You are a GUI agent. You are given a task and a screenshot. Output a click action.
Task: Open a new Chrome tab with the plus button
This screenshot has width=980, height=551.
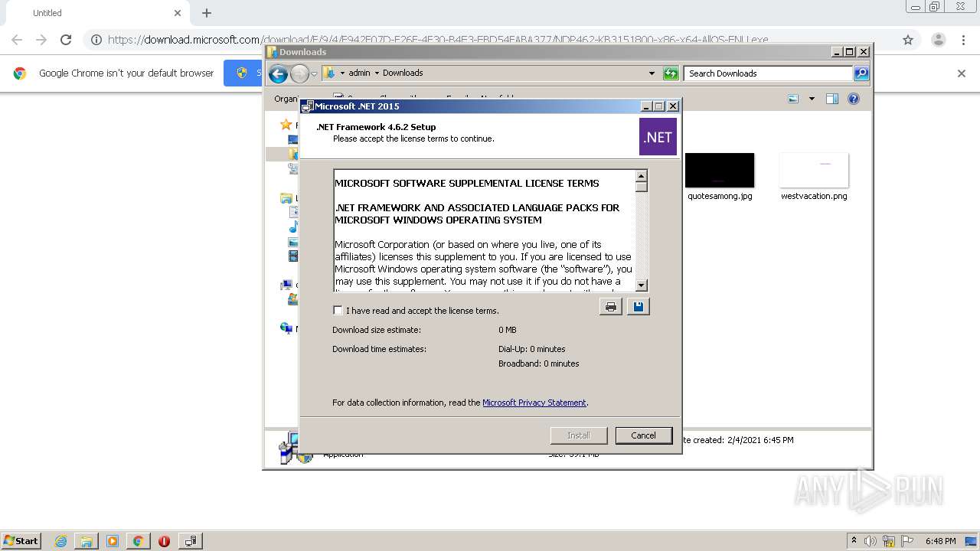(x=207, y=13)
